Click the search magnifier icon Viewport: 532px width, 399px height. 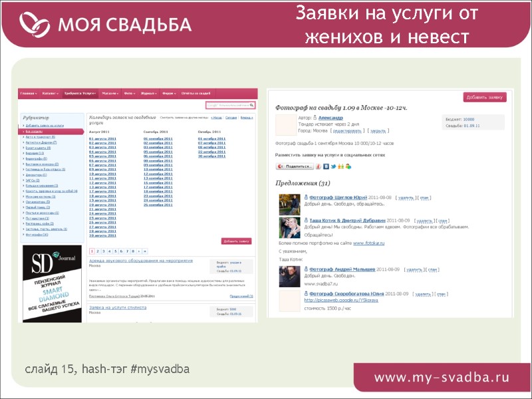point(252,105)
